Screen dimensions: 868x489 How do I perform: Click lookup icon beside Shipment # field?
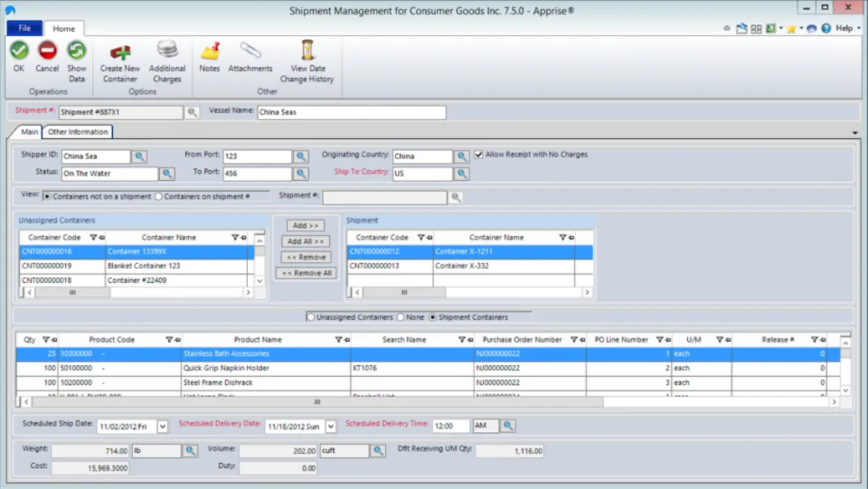(x=192, y=112)
